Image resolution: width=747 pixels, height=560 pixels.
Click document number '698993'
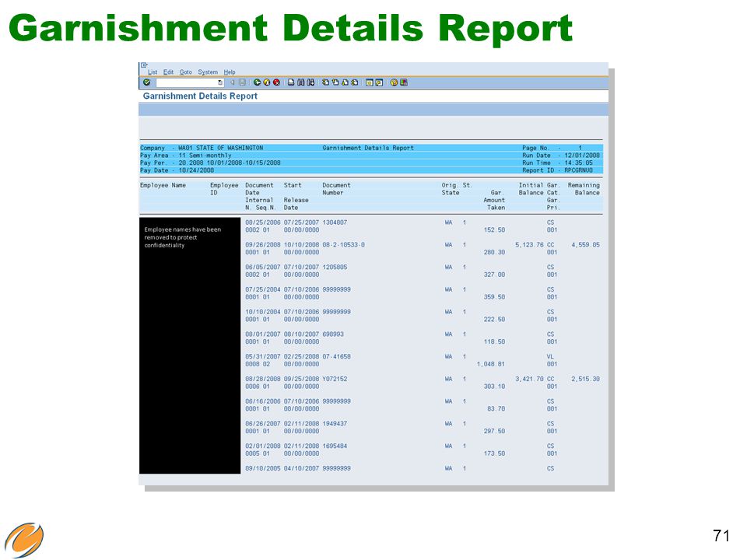[x=333, y=334]
